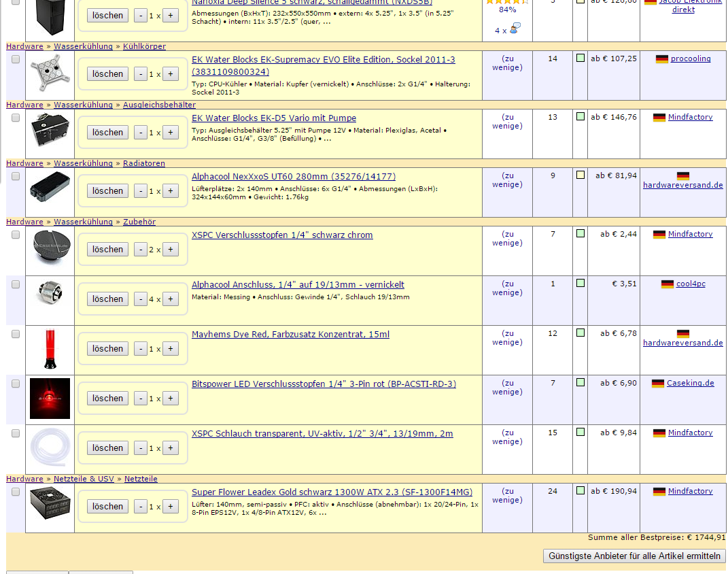Decrease quantity of EK-D5 Vario with minus
728x574 pixels.
click(x=141, y=133)
